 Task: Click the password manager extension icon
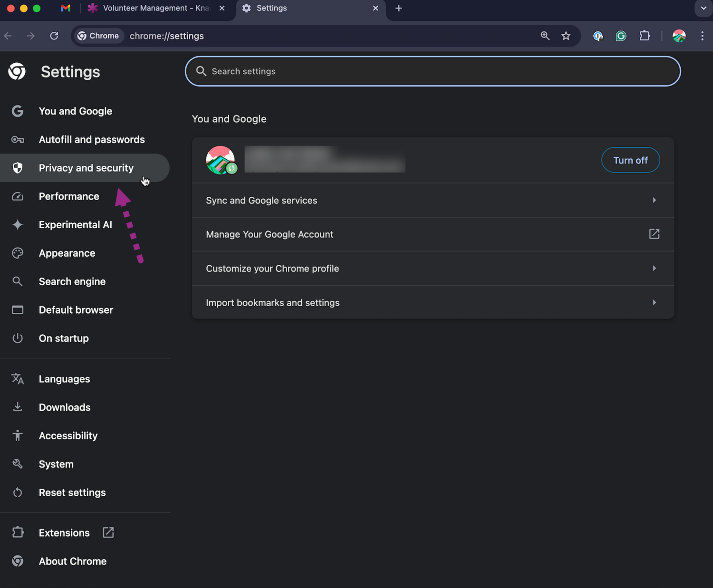click(598, 36)
